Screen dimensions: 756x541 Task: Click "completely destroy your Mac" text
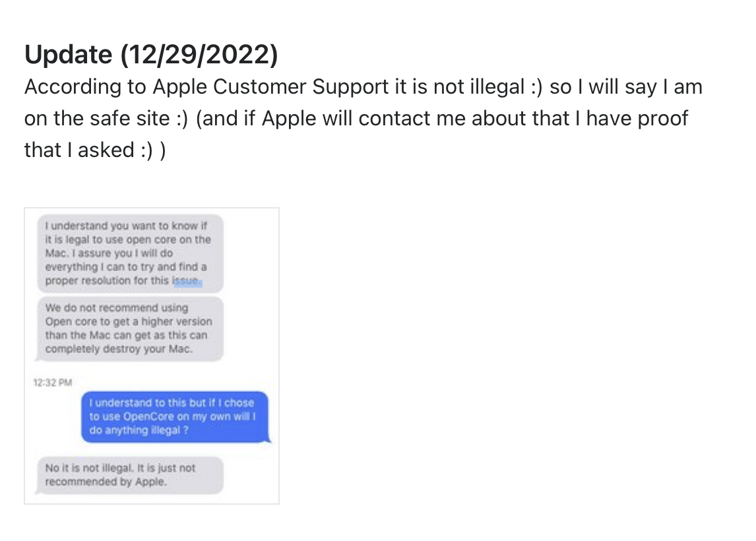click(119, 349)
